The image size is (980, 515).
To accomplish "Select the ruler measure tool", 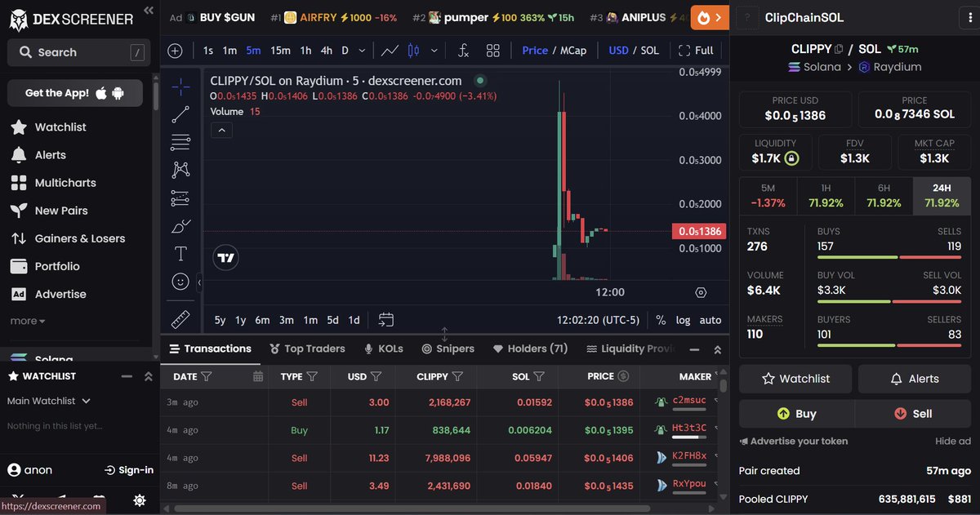I will click(180, 319).
